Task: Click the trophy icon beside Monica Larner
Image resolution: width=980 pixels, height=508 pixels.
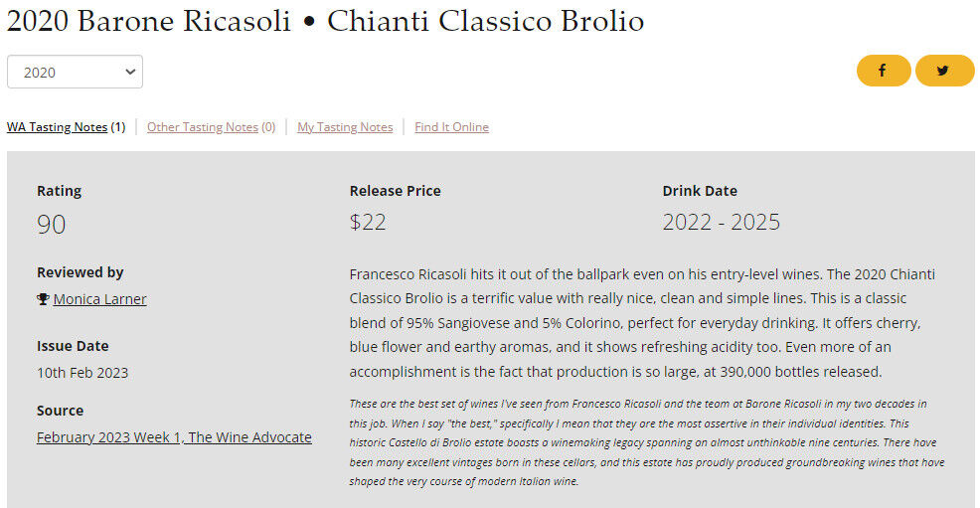Action: click(43, 299)
